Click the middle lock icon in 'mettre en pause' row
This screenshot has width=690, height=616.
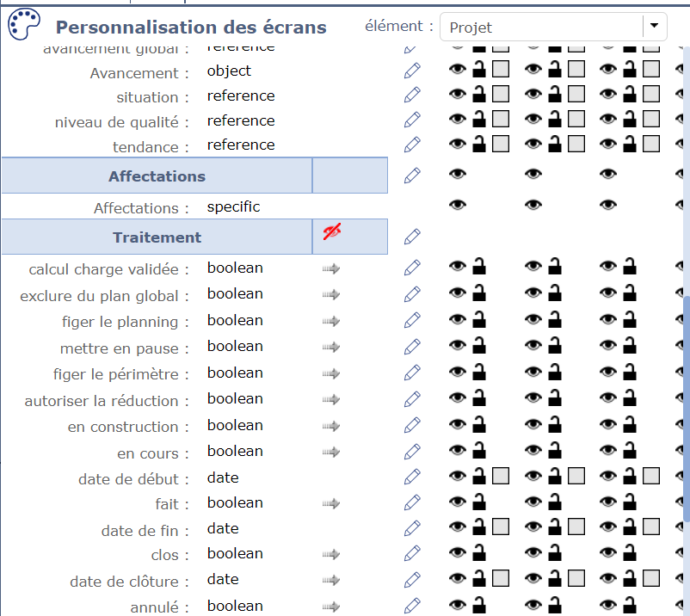(555, 346)
